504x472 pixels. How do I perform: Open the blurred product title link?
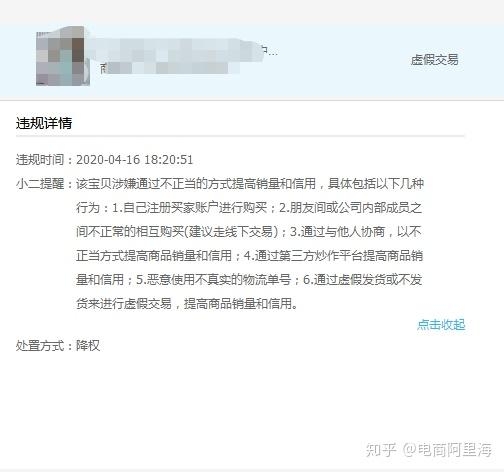pos(177,51)
